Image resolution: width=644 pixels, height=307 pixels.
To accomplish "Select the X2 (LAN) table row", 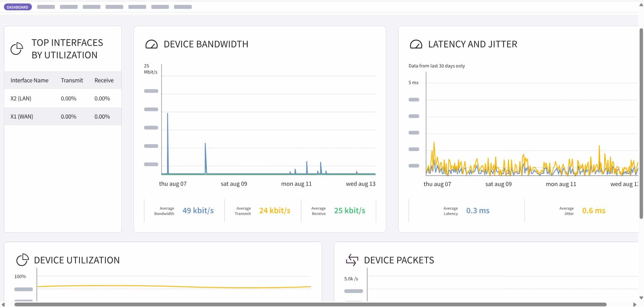I will click(x=62, y=98).
